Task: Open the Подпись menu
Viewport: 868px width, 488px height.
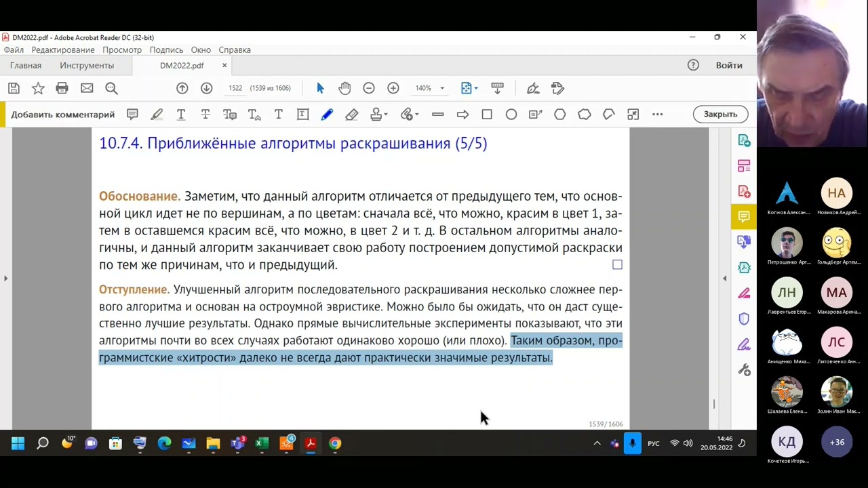Action: (x=166, y=50)
